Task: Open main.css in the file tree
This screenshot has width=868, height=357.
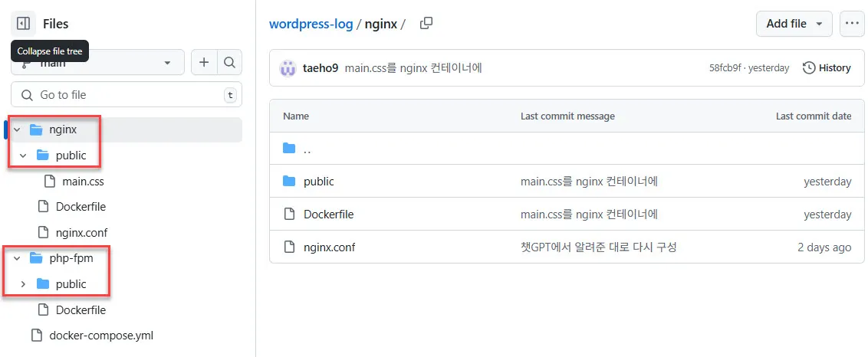Action: click(x=83, y=181)
